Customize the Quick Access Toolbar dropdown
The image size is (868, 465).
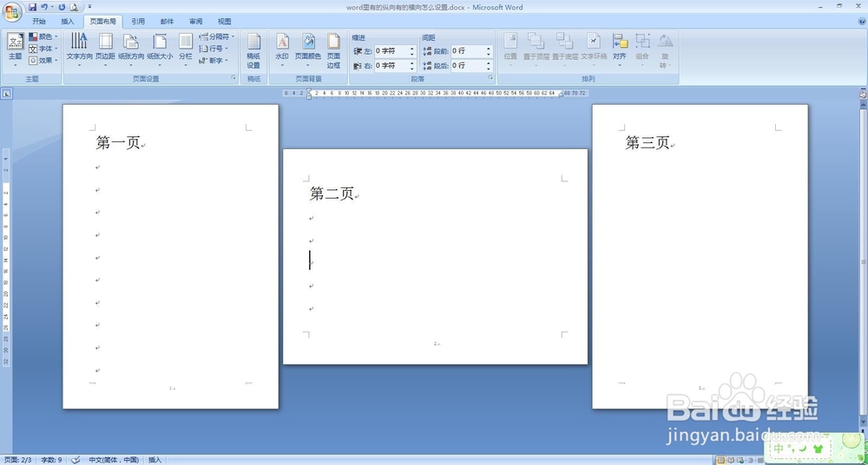click(89, 7)
